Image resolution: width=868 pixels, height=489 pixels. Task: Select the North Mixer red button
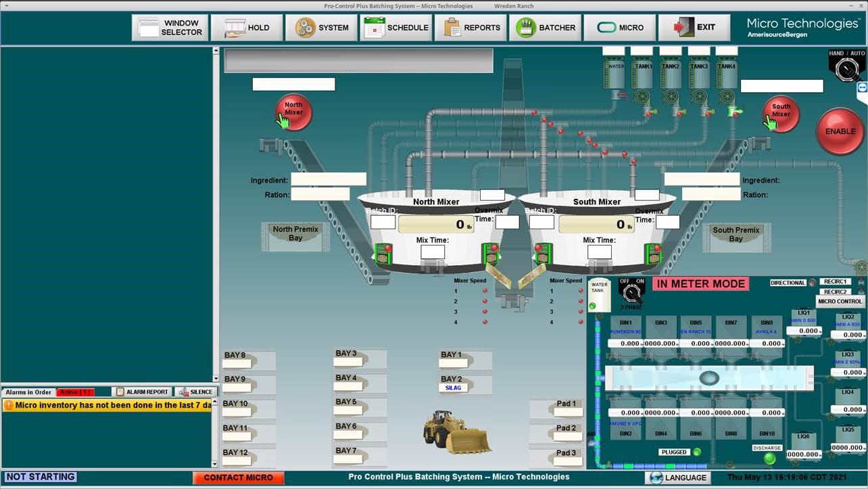(x=293, y=112)
